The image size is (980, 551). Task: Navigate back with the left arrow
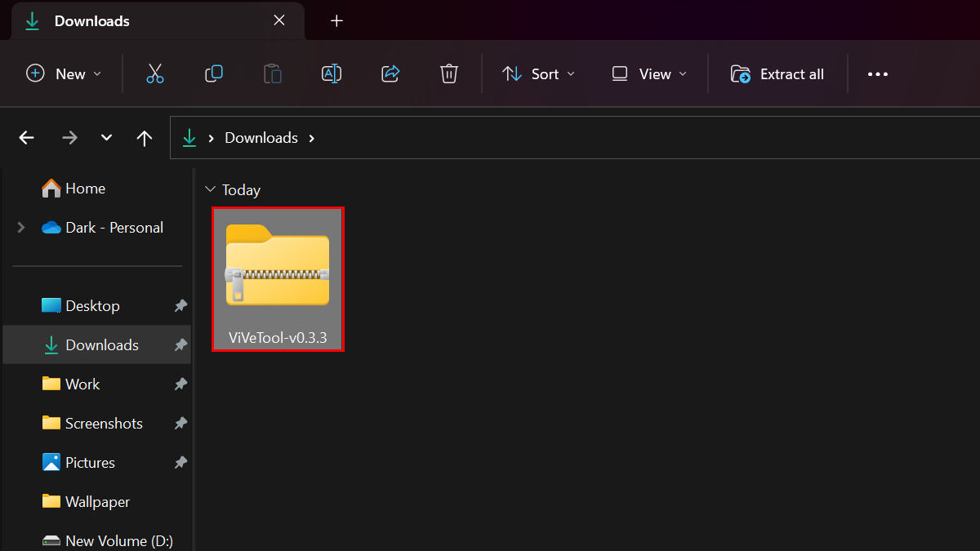pos(27,138)
